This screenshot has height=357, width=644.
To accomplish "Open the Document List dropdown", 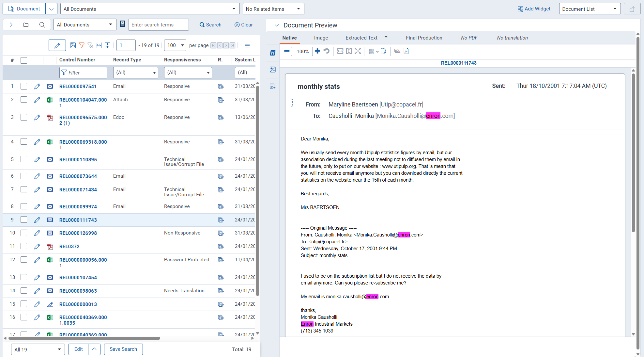I will (590, 9).
